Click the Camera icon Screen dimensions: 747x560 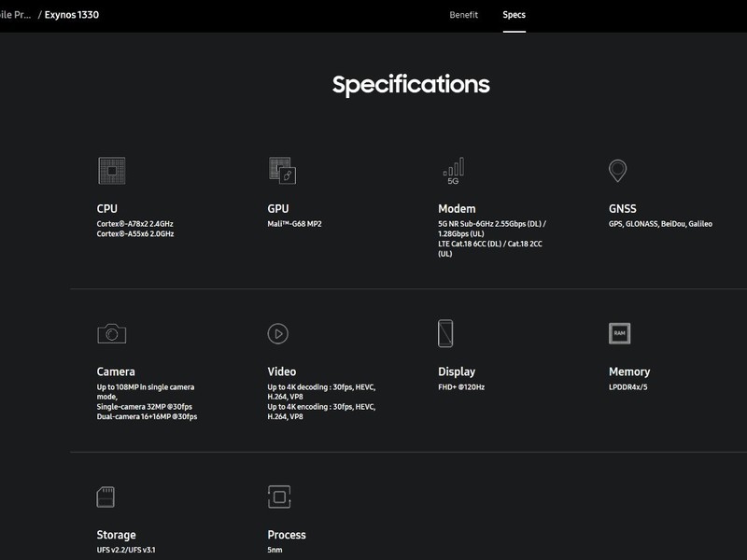point(111,333)
